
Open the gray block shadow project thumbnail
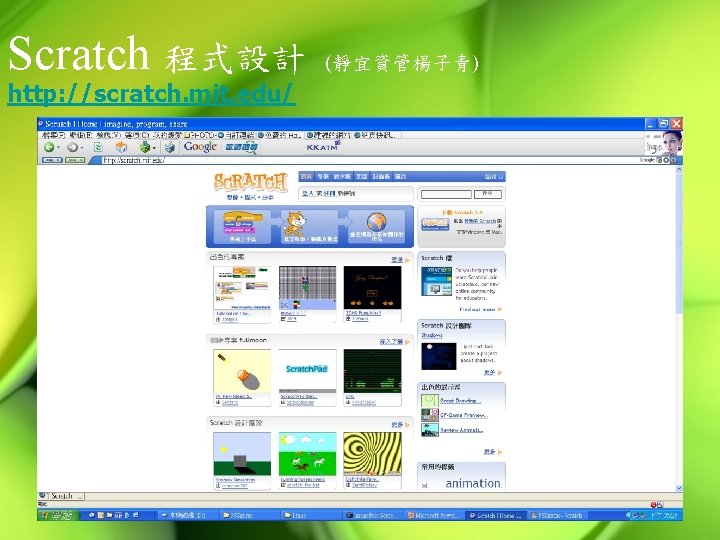coord(242,454)
